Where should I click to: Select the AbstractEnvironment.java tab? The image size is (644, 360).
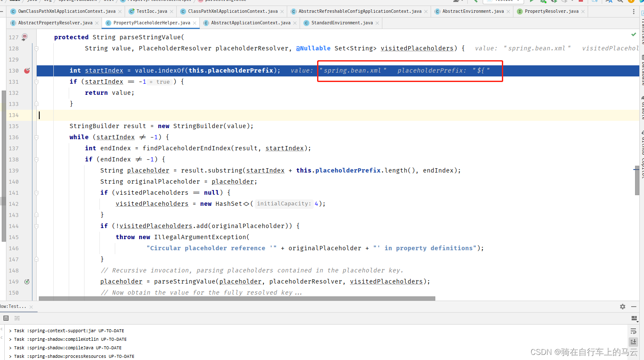point(473,12)
